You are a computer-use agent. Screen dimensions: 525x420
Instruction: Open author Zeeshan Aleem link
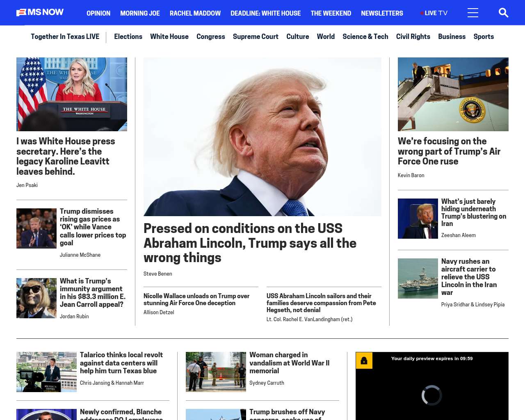click(x=459, y=235)
